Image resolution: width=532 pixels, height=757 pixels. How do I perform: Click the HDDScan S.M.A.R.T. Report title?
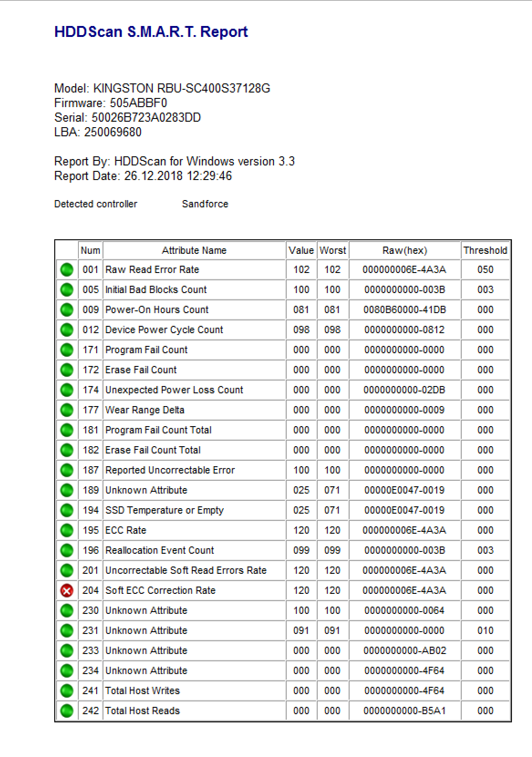(x=151, y=32)
